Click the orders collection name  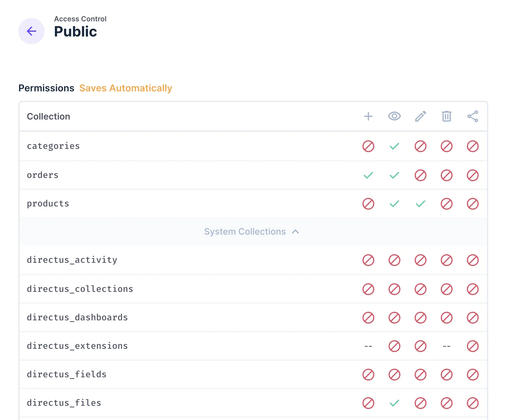(43, 175)
